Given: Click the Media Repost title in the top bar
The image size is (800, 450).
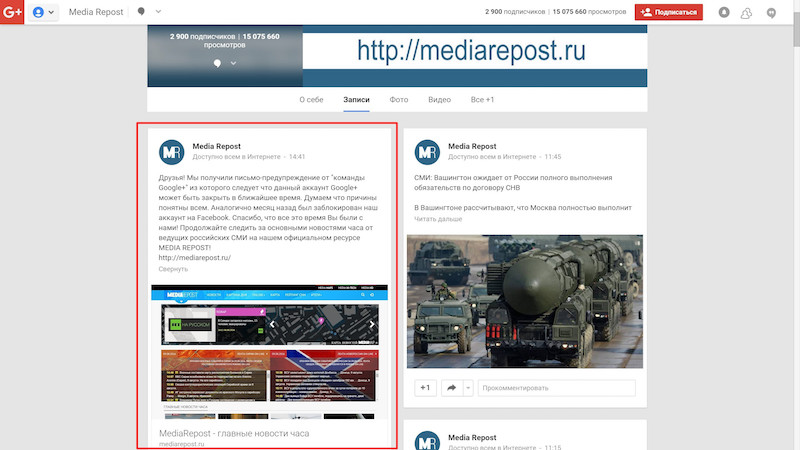Looking at the screenshot, I should point(96,12).
